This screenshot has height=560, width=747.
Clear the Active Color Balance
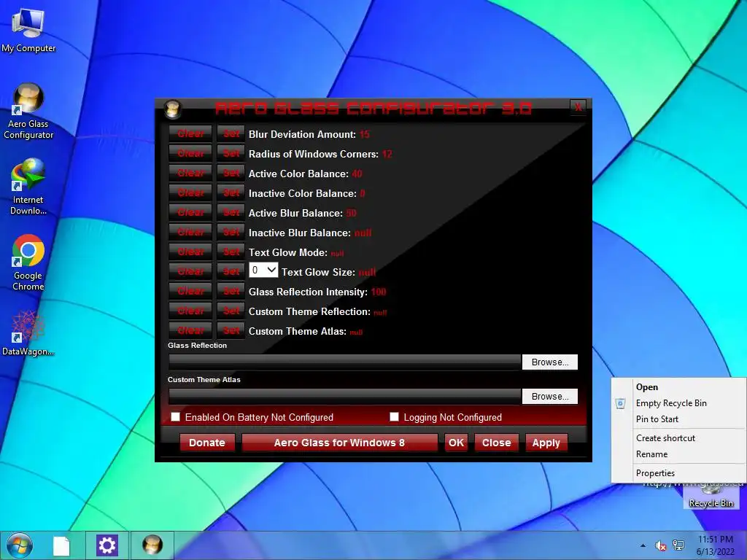[190, 173]
